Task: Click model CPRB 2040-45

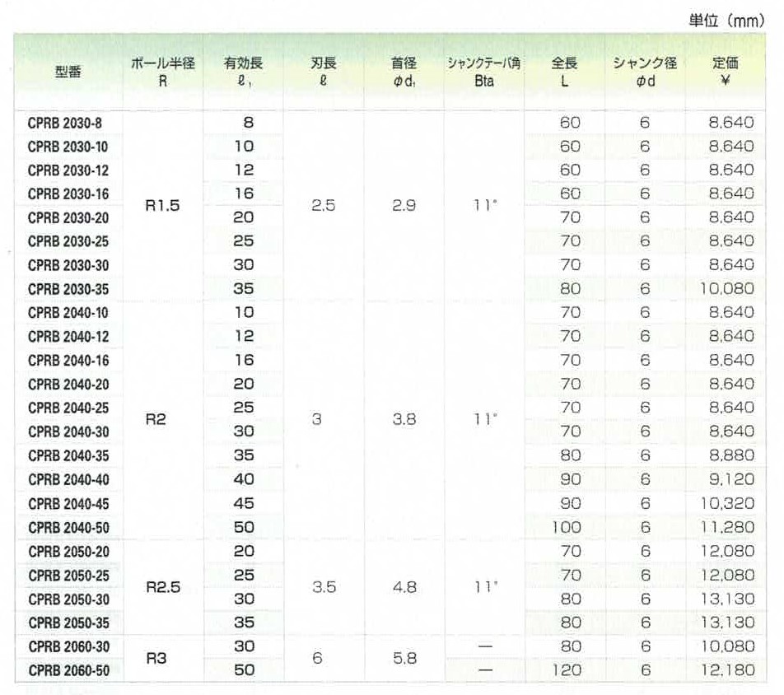Action: 68,504
